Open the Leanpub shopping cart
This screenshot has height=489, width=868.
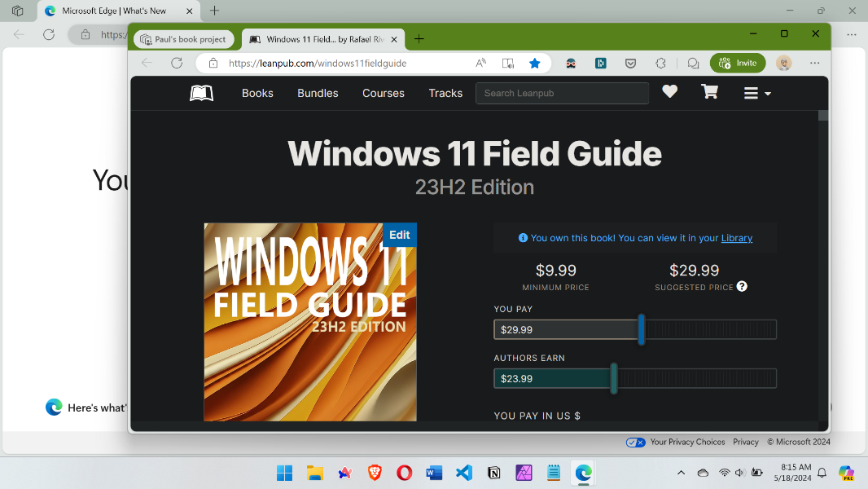709,93
